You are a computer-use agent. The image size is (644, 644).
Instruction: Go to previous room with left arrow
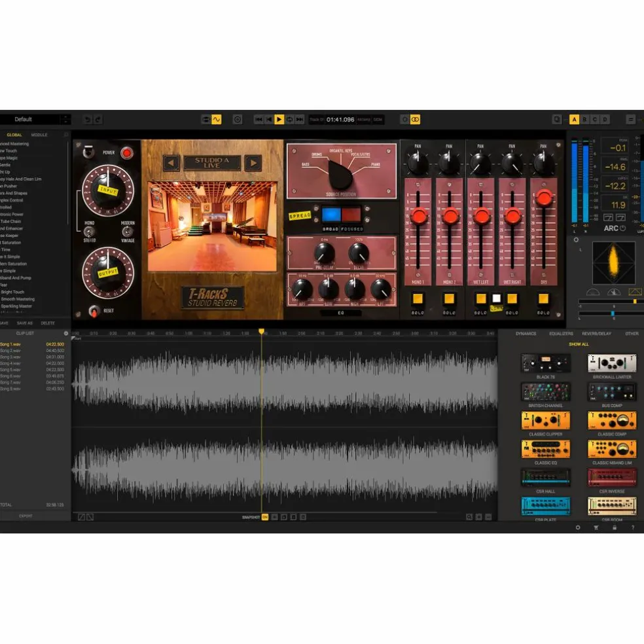171,163
